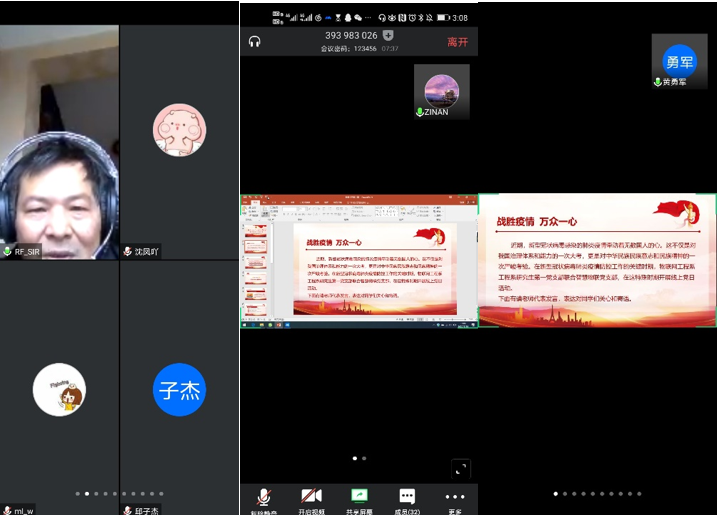Tap the shared PowerPoint screen in middle view

359,260
